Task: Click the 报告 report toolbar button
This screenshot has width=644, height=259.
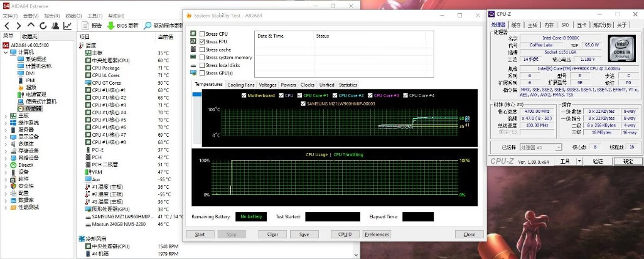Action: [92, 26]
